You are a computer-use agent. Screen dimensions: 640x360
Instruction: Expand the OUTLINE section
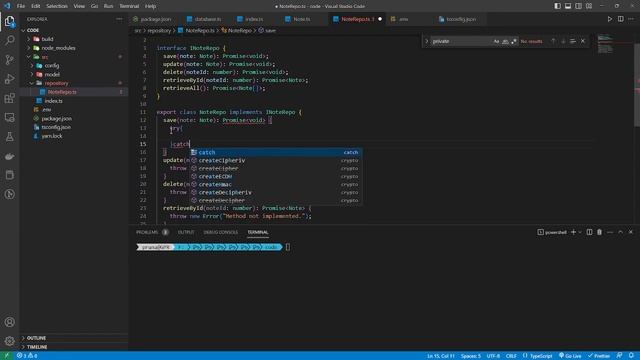click(x=74, y=338)
